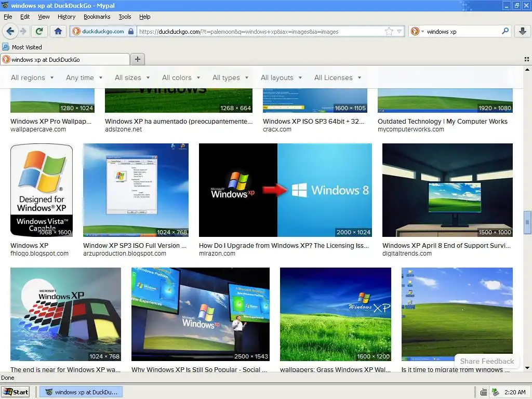Open the sinking Windows XP logo thumbnail
This screenshot has width=532, height=399.
65,314
